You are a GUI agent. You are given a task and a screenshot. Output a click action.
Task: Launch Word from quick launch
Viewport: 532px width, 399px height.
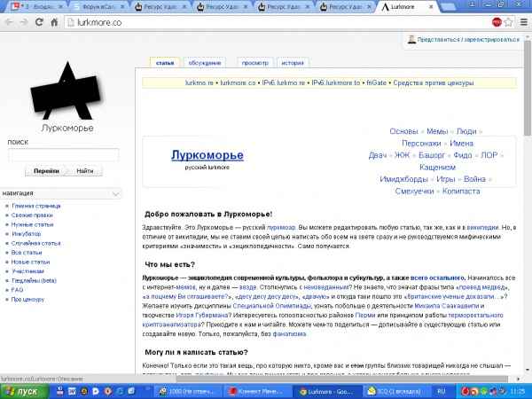(72, 391)
